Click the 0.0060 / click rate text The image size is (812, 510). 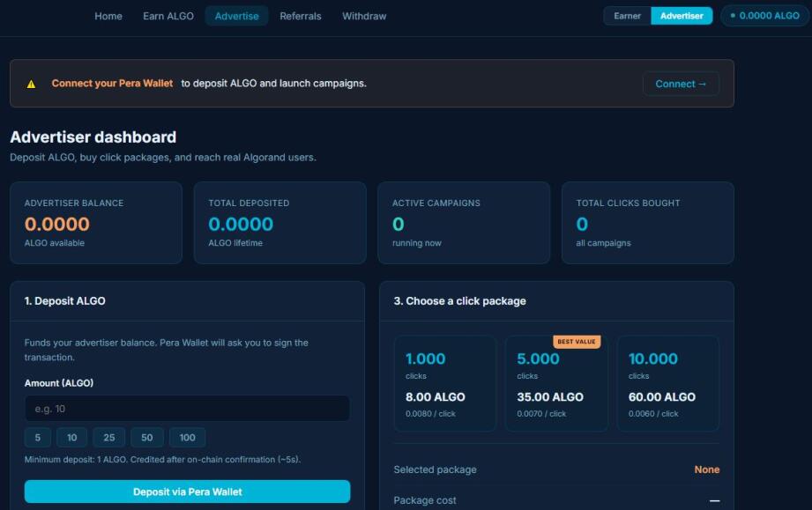[653, 414]
